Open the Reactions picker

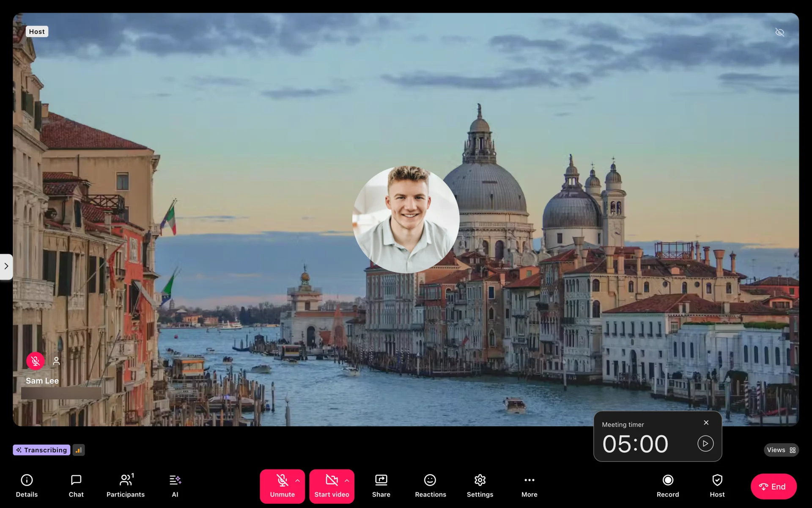(x=430, y=486)
